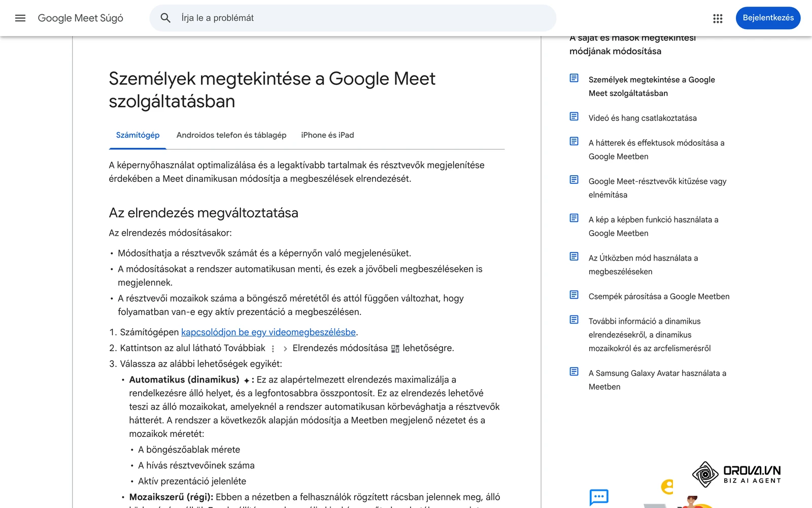The height and width of the screenshot is (508, 812).
Task: Click article icon beside A kép a képben
Action: pyautogui.click(x=574, y=218)
